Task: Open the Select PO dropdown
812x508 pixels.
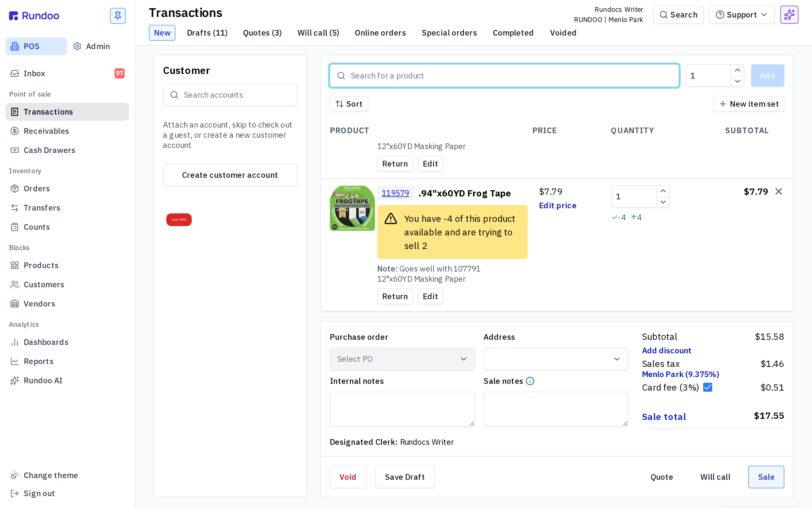Action: tap(402, 359)
